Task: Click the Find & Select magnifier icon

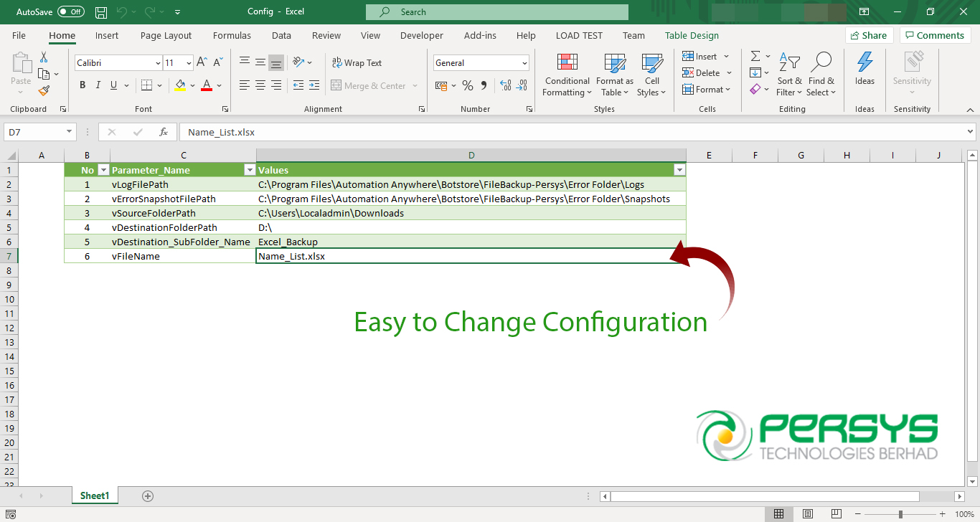Action: pyautogui.click(x=820, y=64)
